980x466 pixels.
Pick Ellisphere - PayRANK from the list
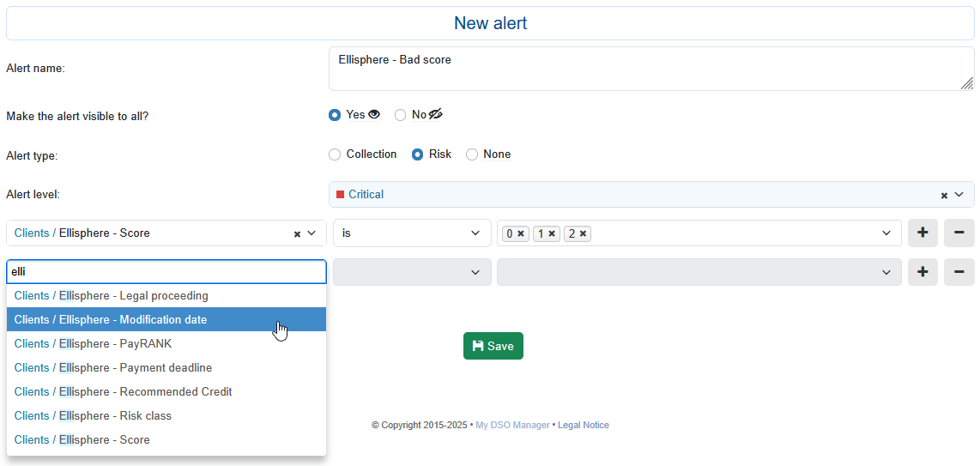tap(166, 343)
